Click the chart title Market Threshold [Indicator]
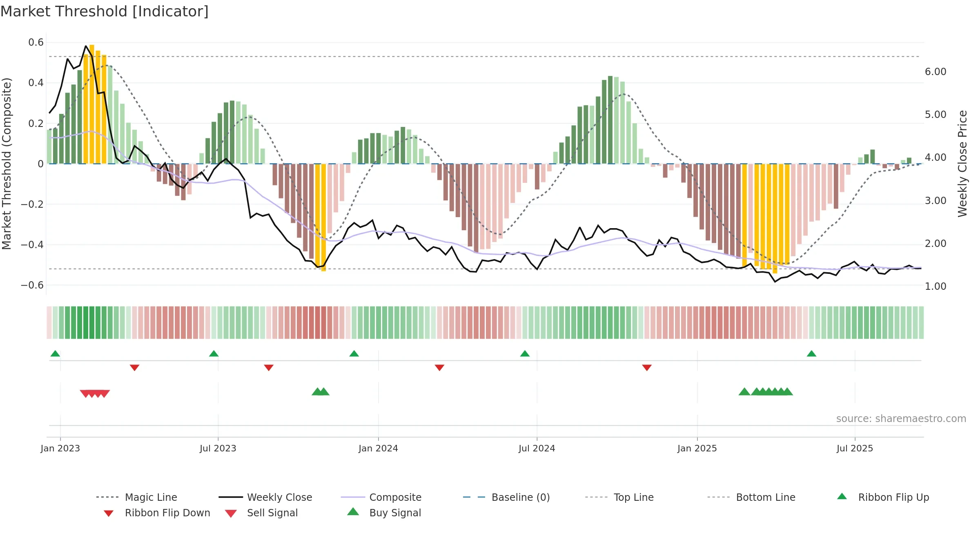Image resolution: width=980 pixels, height=551 pixels. pos(105,11)
